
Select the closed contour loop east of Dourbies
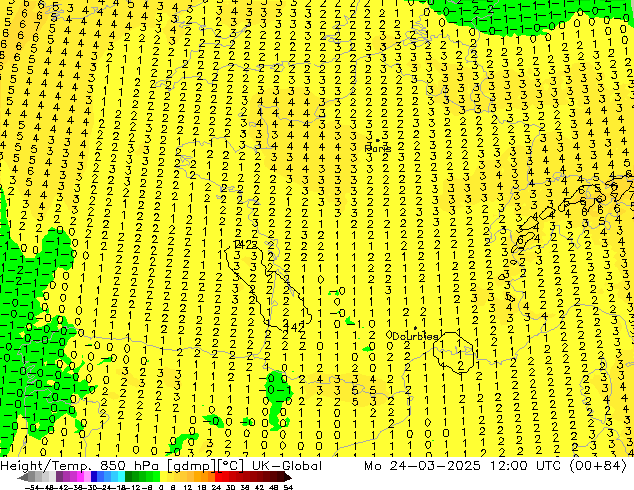point(453,351)
